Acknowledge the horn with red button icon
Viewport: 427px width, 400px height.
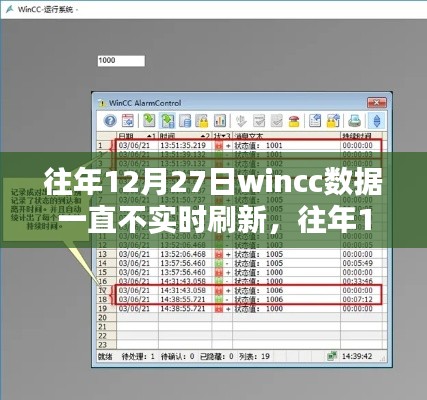(x=294, y=121)
